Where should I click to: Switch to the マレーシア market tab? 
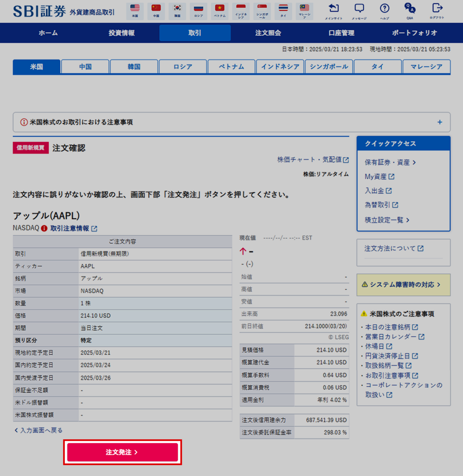tap(426, 67)
